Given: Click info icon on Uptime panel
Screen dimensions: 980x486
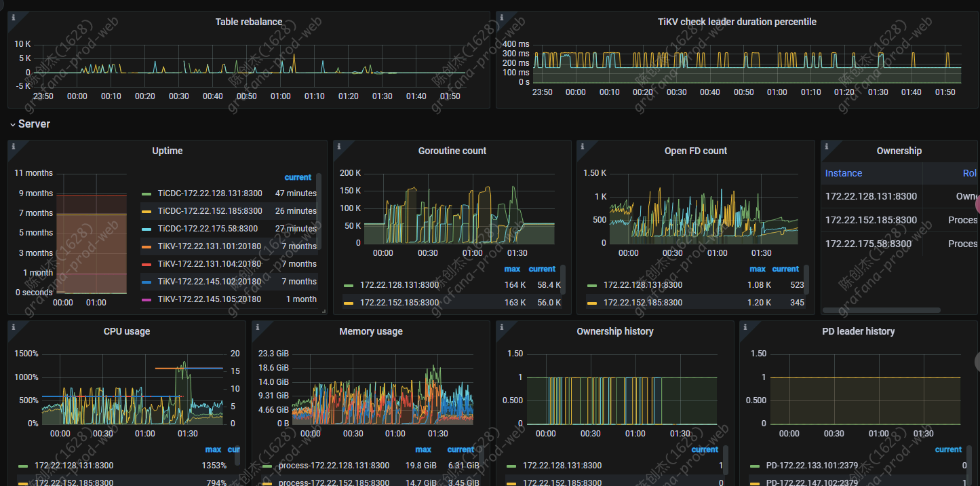Looking at the screenshot, I should point(13,145).
